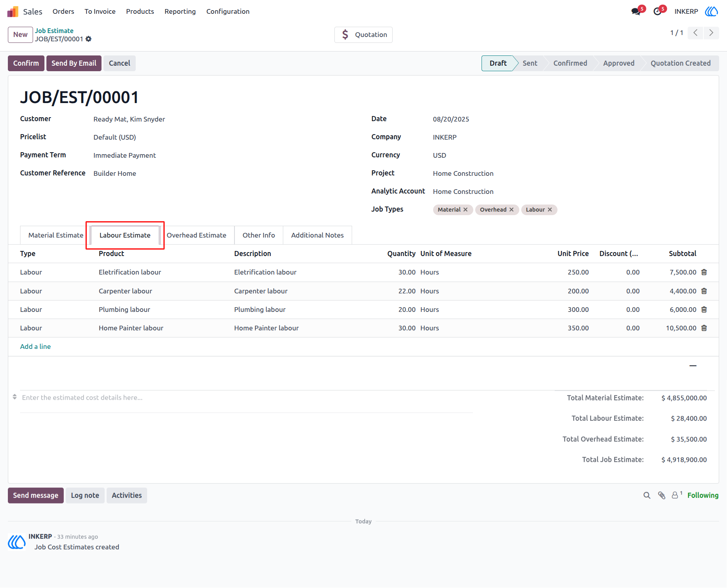Image resolution: width=727 pixels, height=588 pixels.
Task: Open the messages chat icon
Action: (636, 11)
